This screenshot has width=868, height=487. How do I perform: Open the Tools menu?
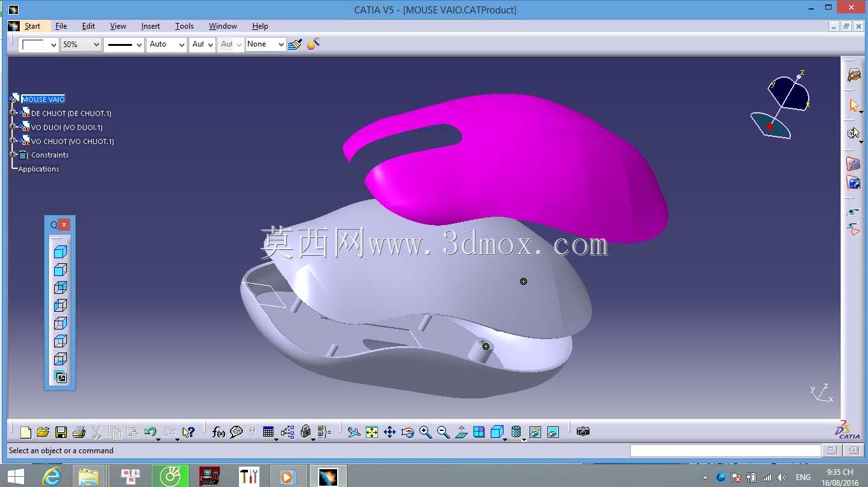[184, 26]
